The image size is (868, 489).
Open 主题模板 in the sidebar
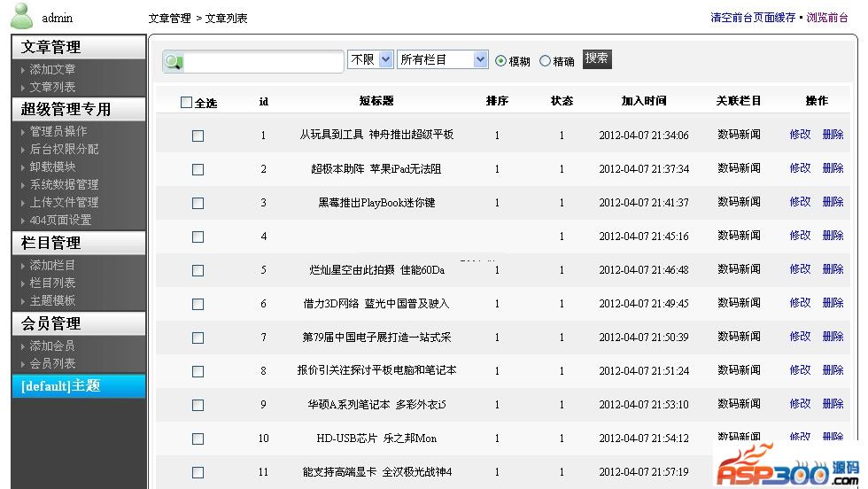[52, 300]
